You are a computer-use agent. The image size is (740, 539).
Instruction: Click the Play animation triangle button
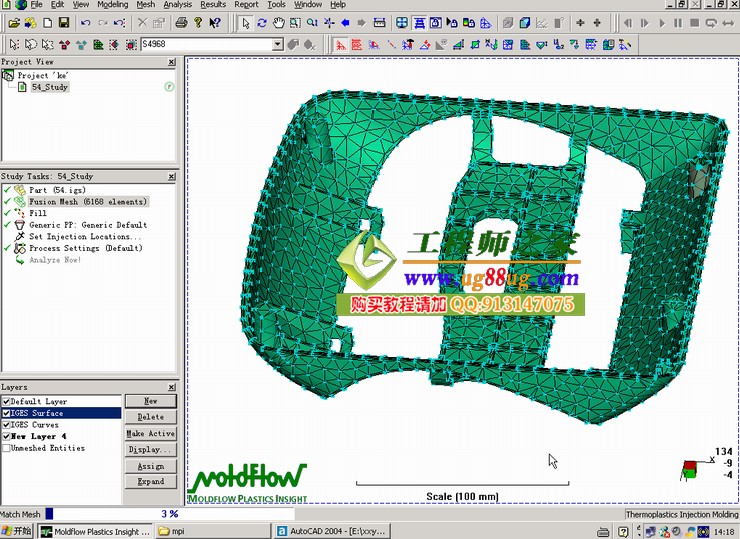click(x=662, y=23)
